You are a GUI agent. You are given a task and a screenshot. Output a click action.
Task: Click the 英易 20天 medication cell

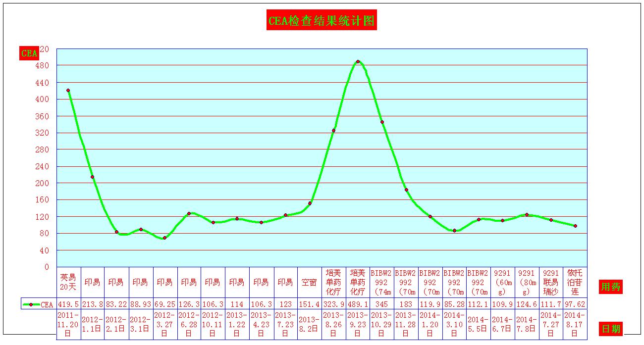[x=68, y=282]
